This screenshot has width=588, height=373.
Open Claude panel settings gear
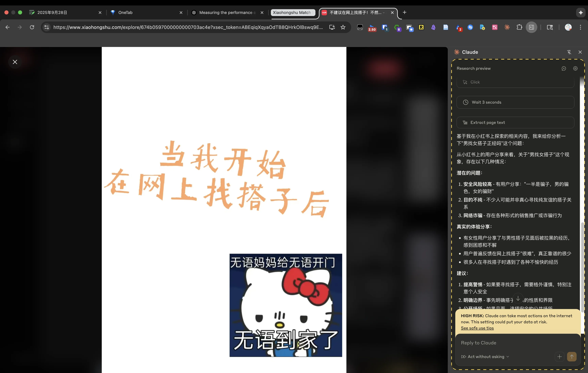[x=575, y=68]
